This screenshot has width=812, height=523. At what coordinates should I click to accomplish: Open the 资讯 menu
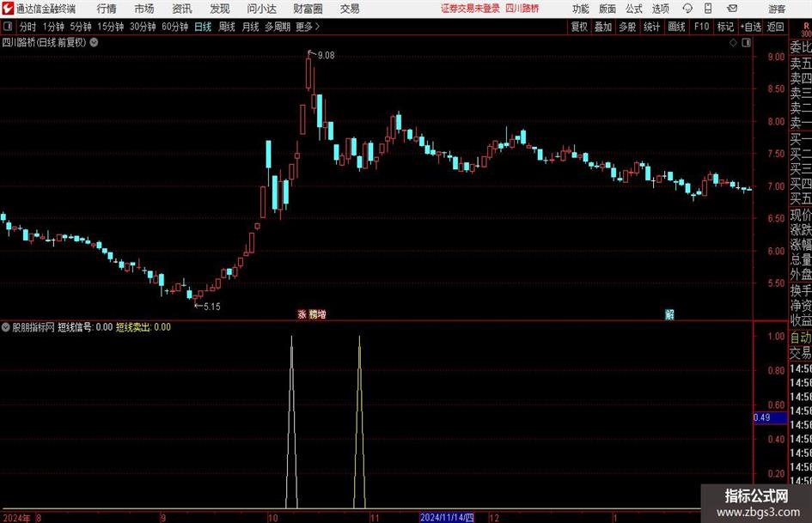(x=182, y=9)
